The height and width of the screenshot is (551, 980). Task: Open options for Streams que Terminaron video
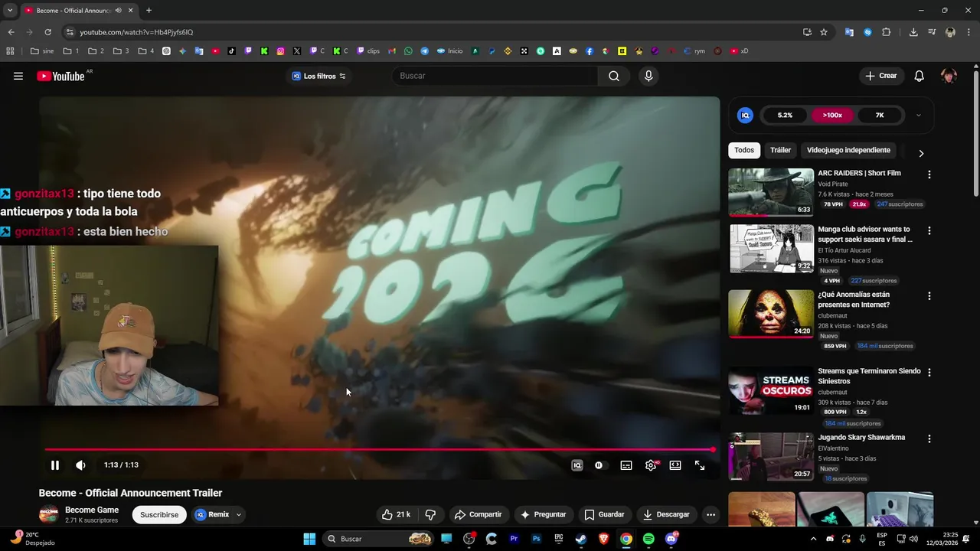[x=929, y=372]
